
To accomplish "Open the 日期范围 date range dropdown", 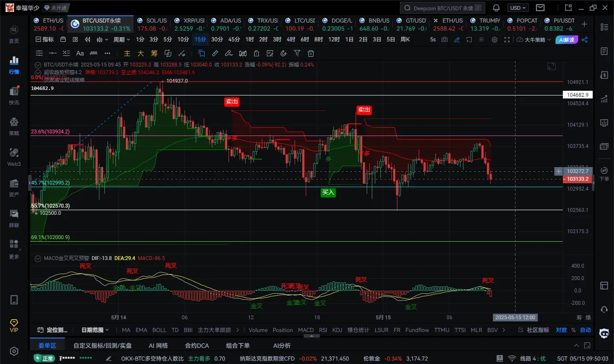I will [x=95, y=330].
